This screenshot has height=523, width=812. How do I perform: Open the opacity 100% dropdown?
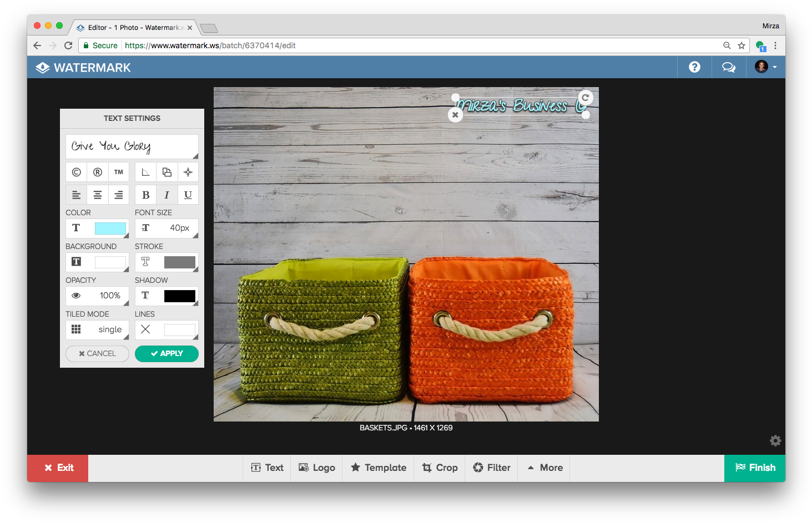98,296
